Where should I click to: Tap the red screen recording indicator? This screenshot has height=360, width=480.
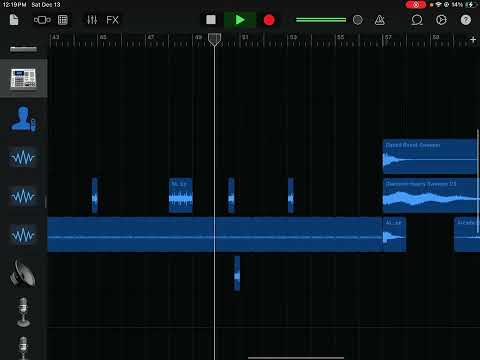point(416,5)
